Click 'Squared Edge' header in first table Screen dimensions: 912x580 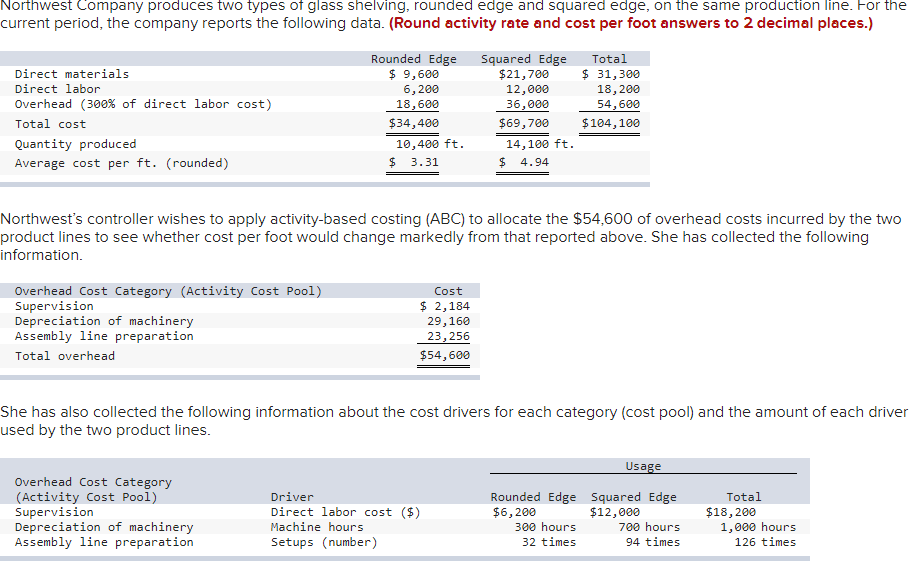[x=523, y=59]
